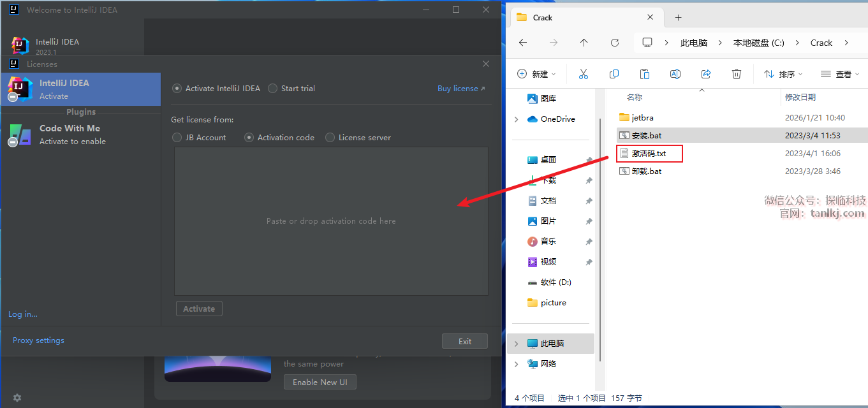Refresh the current Explorer folder view
The image size is (868, 408).
[615, 43]
